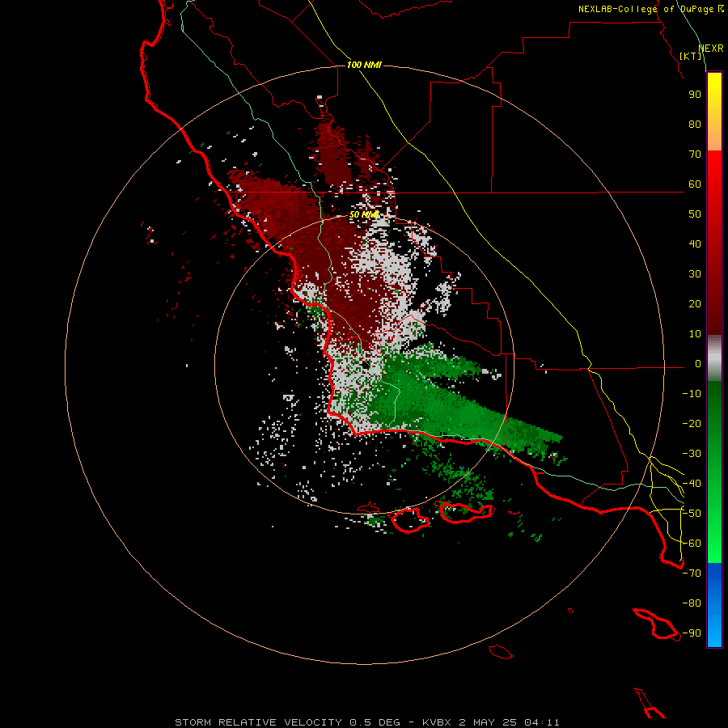Screen dimensions: 728x728
Task: Click the -30 value on the velocity scale
Action: tap(692, 454)
